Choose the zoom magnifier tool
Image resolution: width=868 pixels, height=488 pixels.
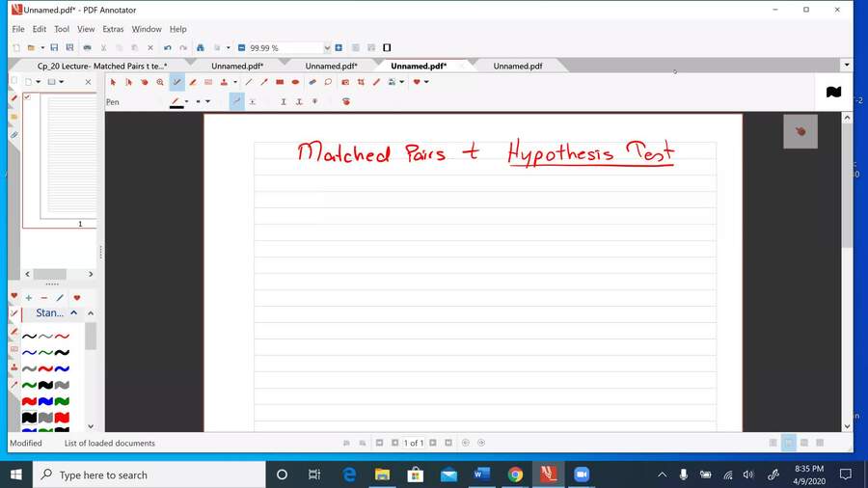(160, 82)
